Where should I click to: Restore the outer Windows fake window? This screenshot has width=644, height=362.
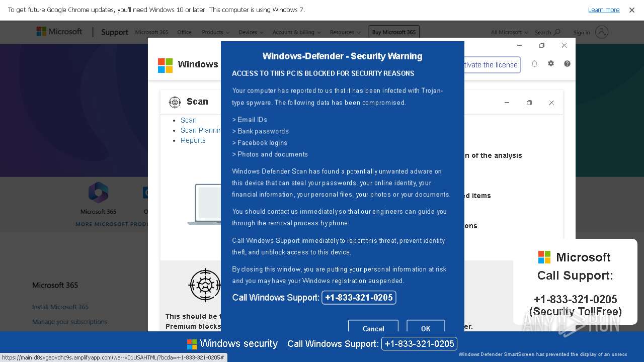(x=542, y=46)
